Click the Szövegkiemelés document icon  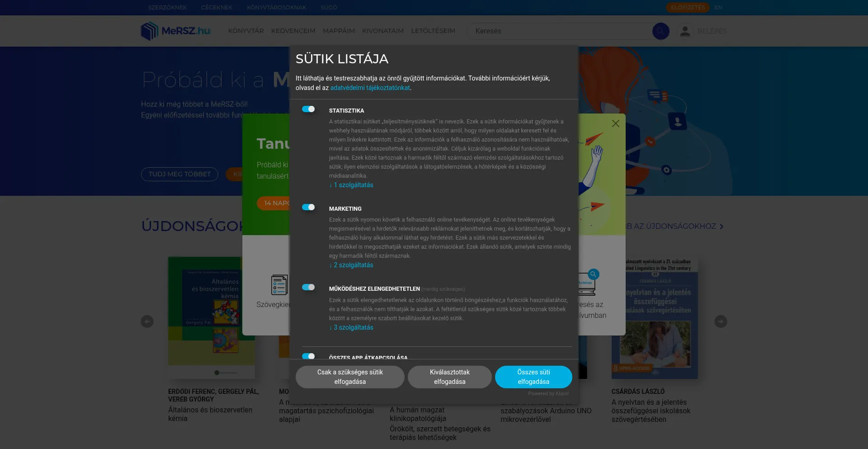point(279,285)
